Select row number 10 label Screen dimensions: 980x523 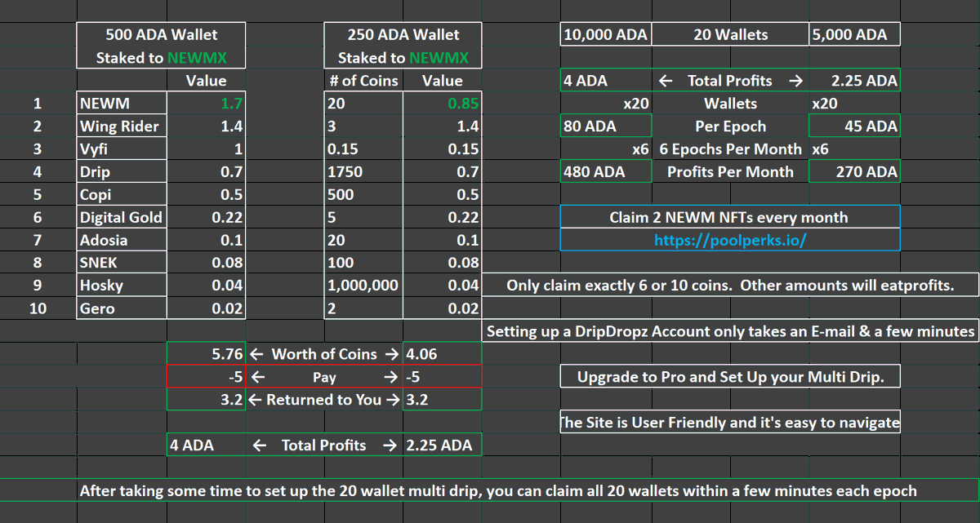[38, 309]
